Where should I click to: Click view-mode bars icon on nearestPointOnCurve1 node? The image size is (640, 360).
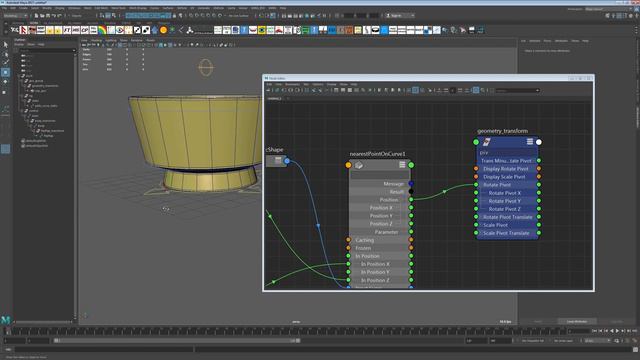[402, 164]
